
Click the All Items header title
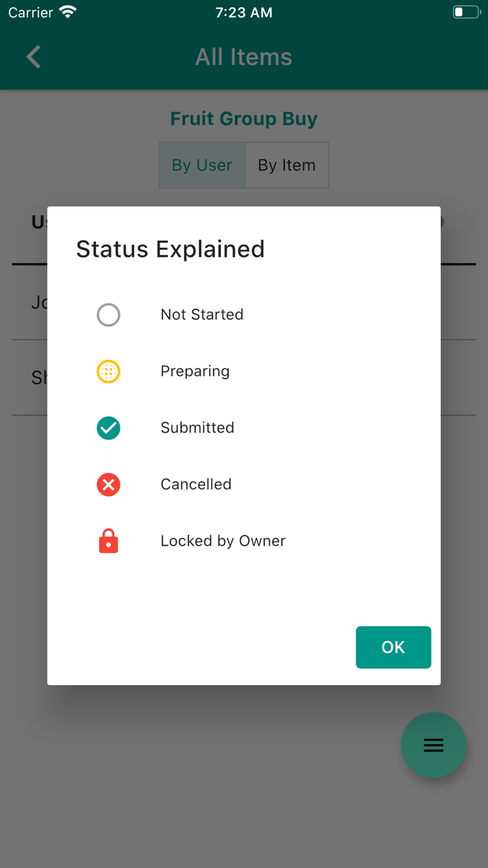pos(244,57)
